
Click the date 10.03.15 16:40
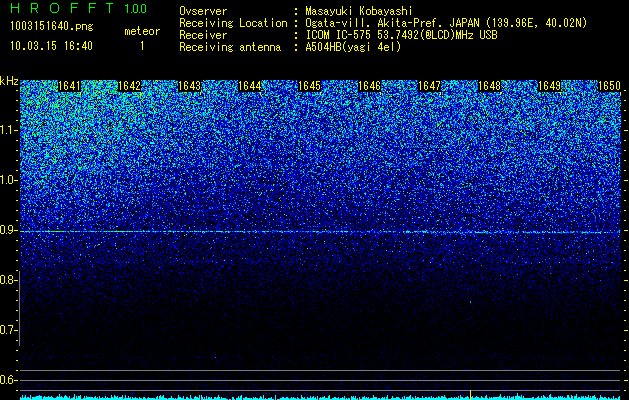pos(51,46)
